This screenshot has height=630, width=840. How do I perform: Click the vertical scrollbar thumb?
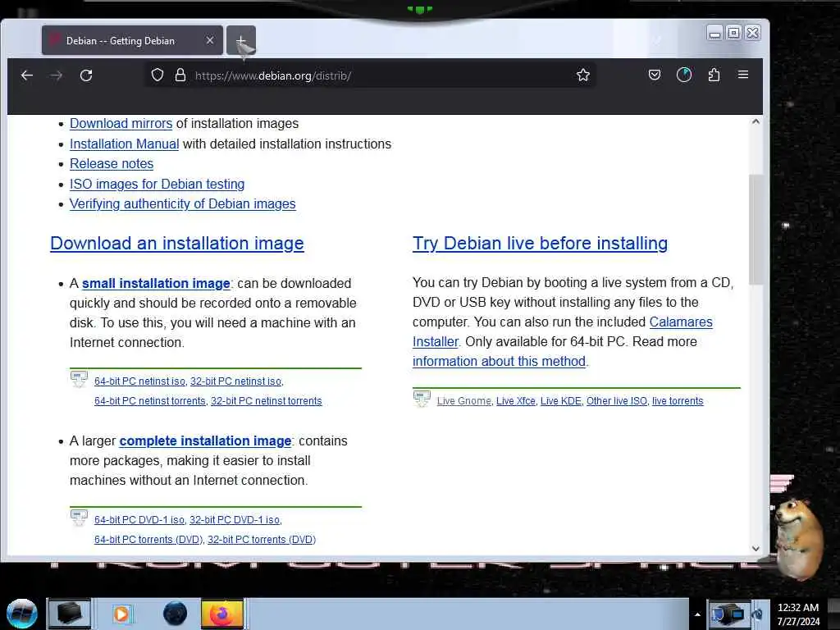tap(756, 230)
